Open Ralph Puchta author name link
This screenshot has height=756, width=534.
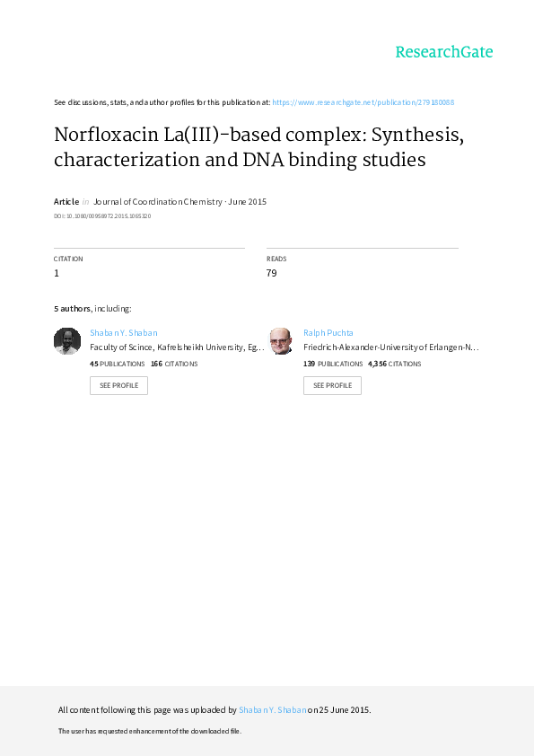tap(328, 333)
